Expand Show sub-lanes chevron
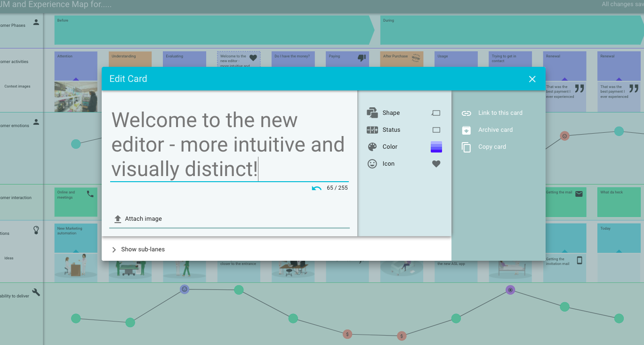The height and width of the screenshot is (345, 644). tap(114, 249)
